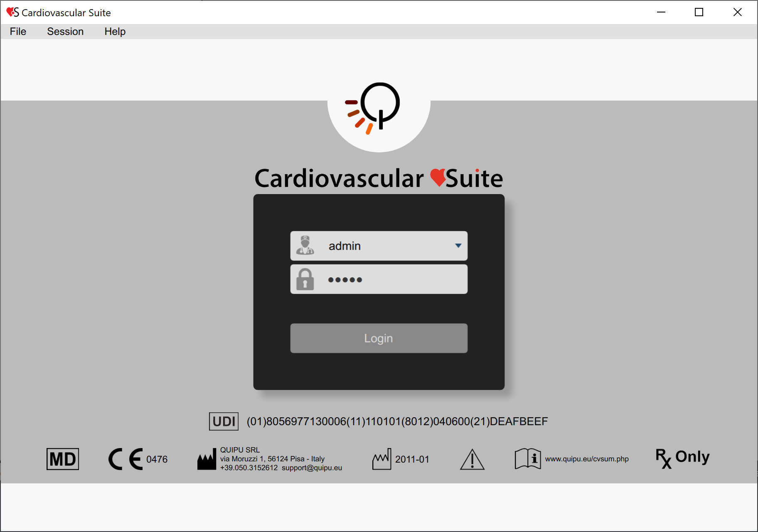
Task: Click the manufacturer factory symbol for QUIPU SRL
Action: point(207,459)
